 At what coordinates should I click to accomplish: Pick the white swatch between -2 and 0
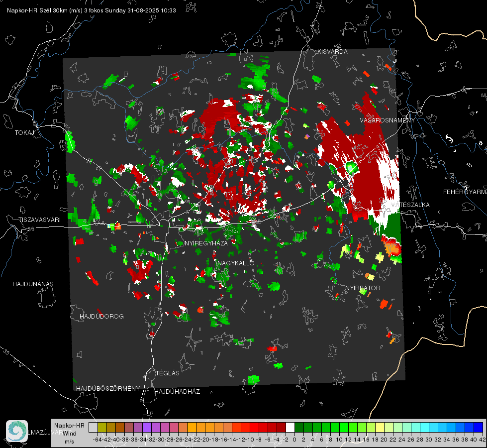click(290, 427)
